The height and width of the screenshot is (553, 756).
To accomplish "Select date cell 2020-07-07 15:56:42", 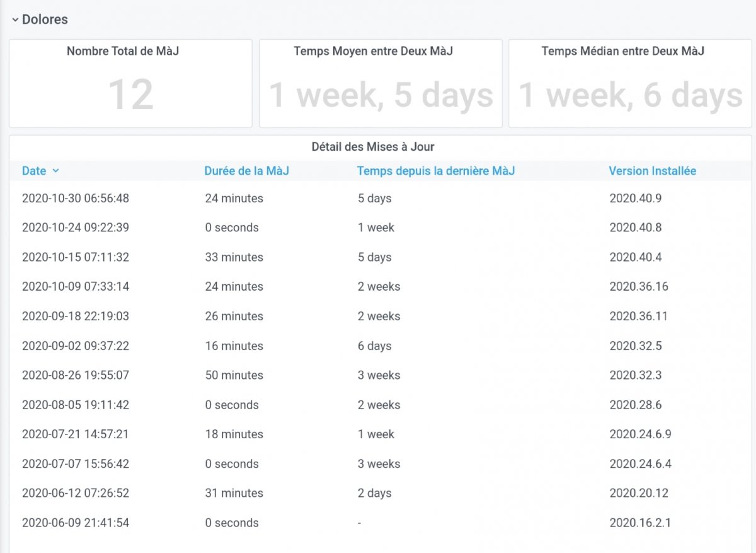I will coord(76,463).
